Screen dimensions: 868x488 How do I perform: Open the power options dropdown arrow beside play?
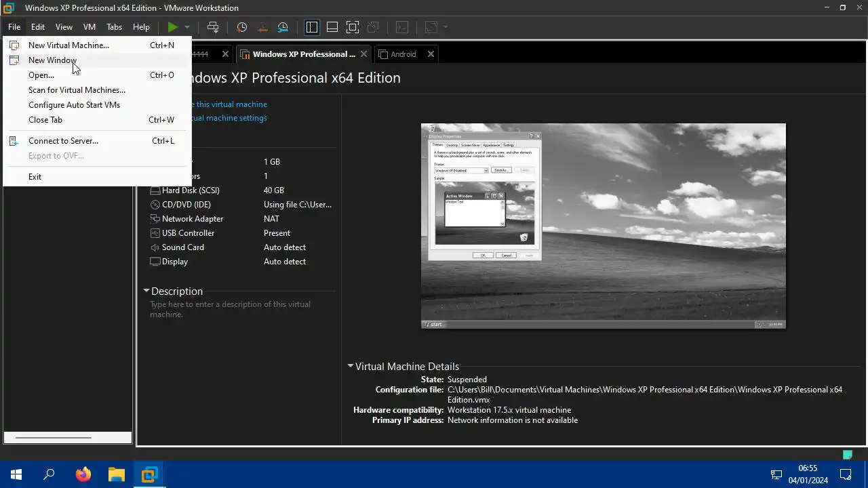(x=187, y=27)
